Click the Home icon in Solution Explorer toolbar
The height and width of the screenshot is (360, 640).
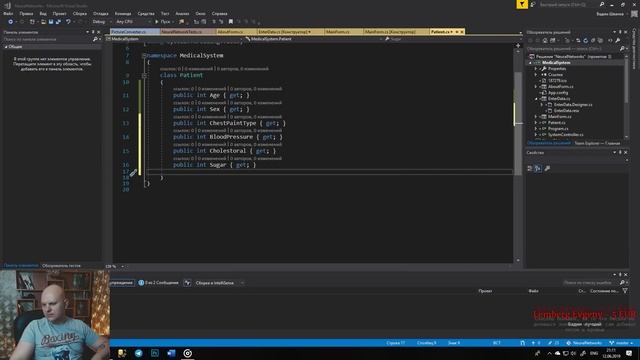(545, 40)
